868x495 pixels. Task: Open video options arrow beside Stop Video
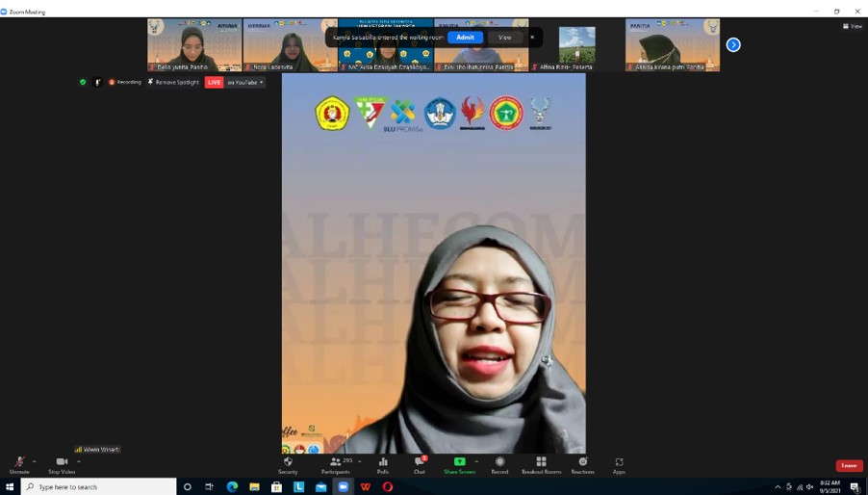point(79,461)
